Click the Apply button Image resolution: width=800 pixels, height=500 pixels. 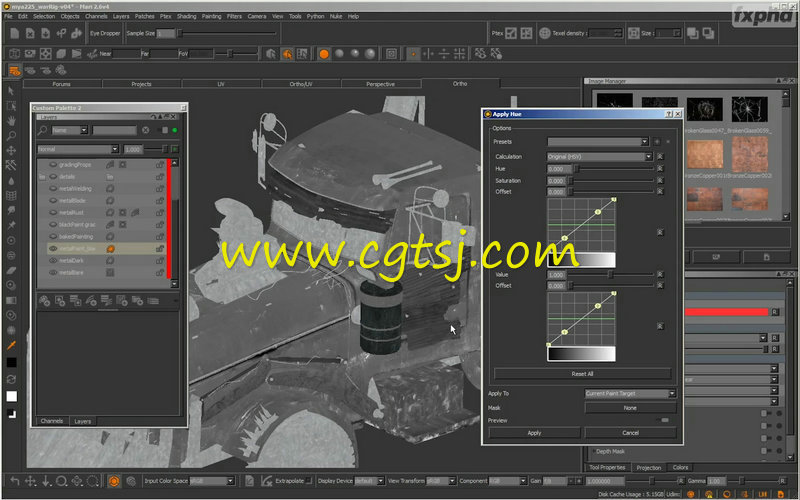[534, 433]
